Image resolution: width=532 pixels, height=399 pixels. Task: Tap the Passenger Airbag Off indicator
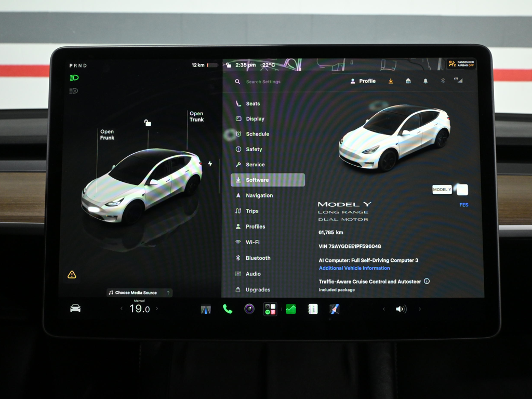pyautogui.click(x=461, y=63)
